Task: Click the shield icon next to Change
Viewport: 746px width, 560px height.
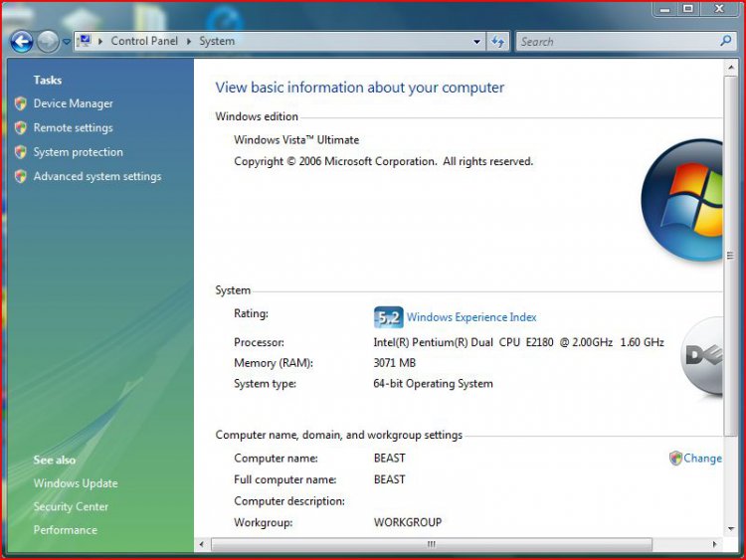Action: [x=675, y=459]
